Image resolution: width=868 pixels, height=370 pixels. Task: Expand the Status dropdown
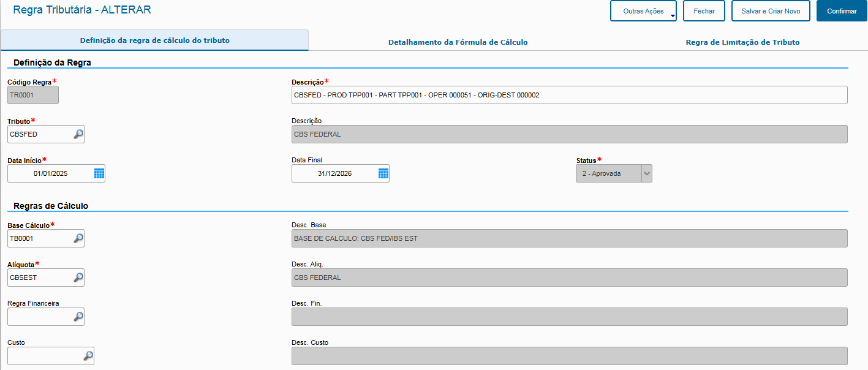[645, 173]
